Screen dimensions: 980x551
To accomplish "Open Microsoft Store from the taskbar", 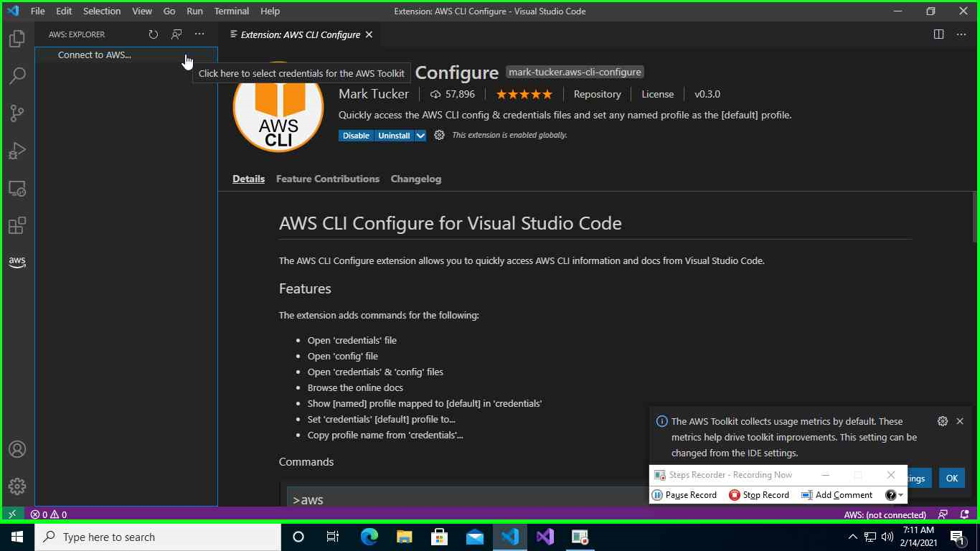I will [x=439, y=537].
